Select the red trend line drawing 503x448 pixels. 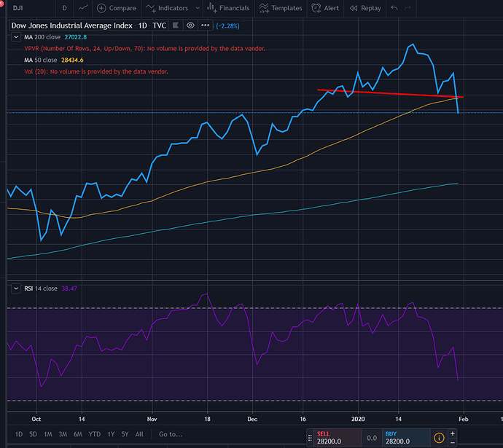pyautogui.click(x=391, y=93)
